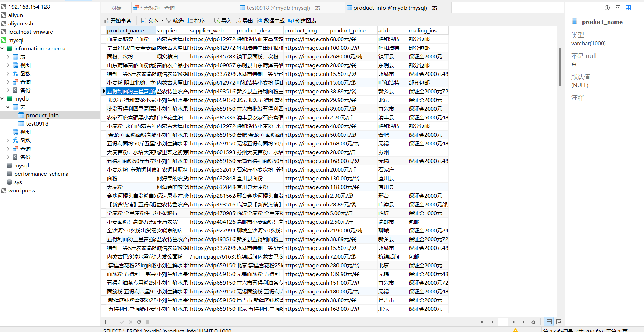Expand 查询 under information_schema
The image size is (644, 332).
pyautogui.click(x=8, y=82)
